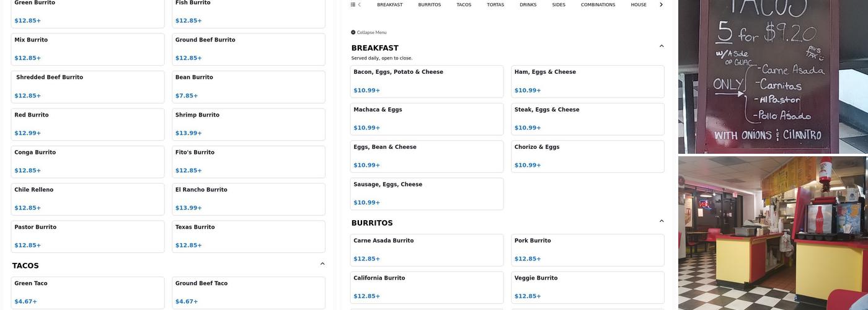Jump to the COMBINATIONS category tab
868x310 pixels.
tap(598, 4)
